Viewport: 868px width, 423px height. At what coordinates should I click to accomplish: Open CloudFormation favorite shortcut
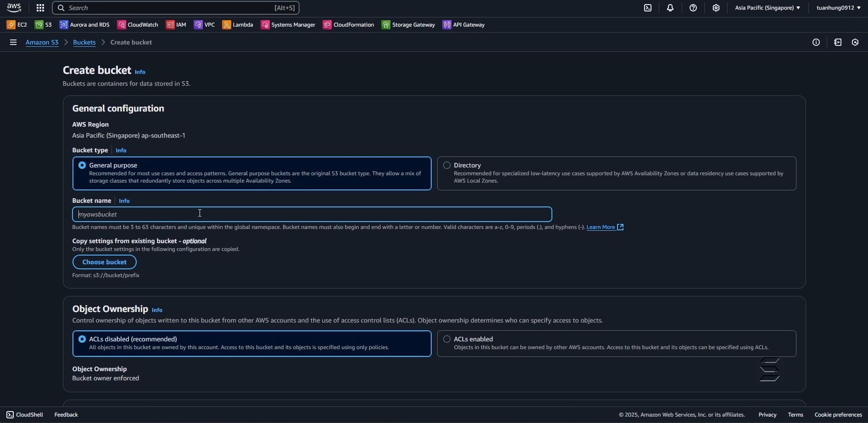tap(349, 25)
